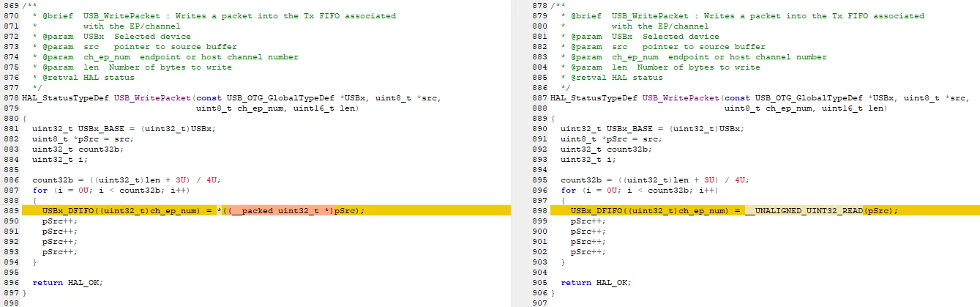Click closing brace on left line 897
This screenshot has height=307, width=980.
coord(24,292)
